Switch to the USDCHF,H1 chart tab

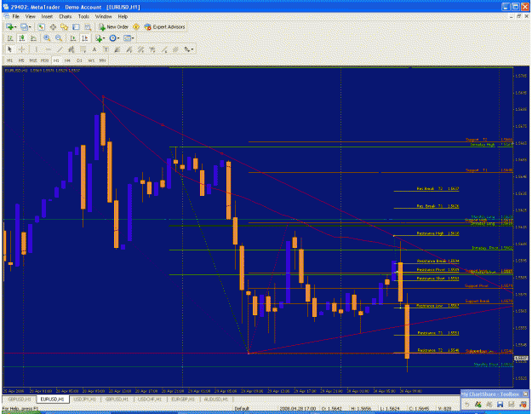tap(150, 399)
